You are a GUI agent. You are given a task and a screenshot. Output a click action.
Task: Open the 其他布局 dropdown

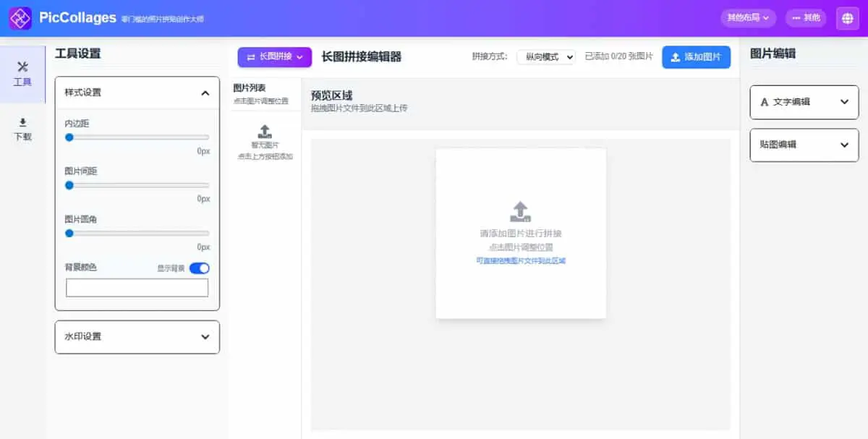[x=749, y=18]
